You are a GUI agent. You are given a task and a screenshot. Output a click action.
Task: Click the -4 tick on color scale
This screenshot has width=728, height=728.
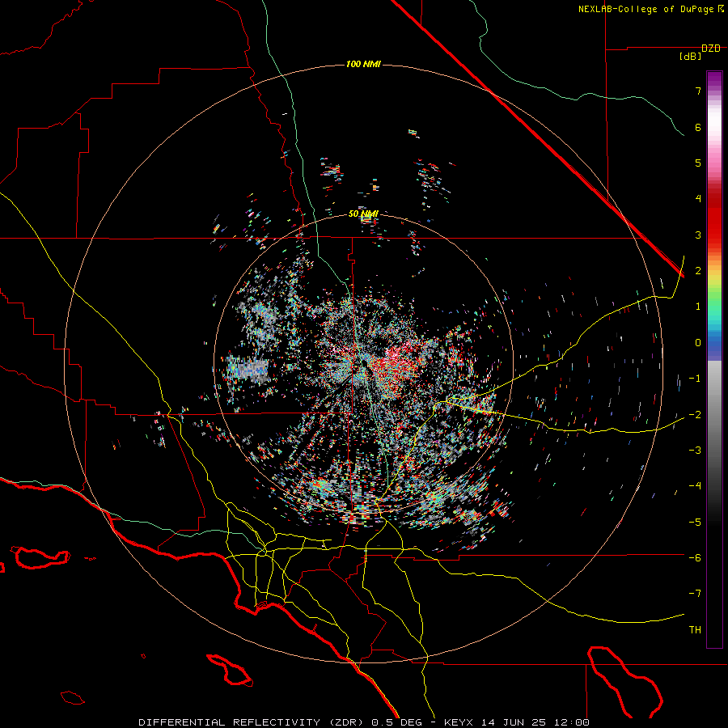[695, 486]
